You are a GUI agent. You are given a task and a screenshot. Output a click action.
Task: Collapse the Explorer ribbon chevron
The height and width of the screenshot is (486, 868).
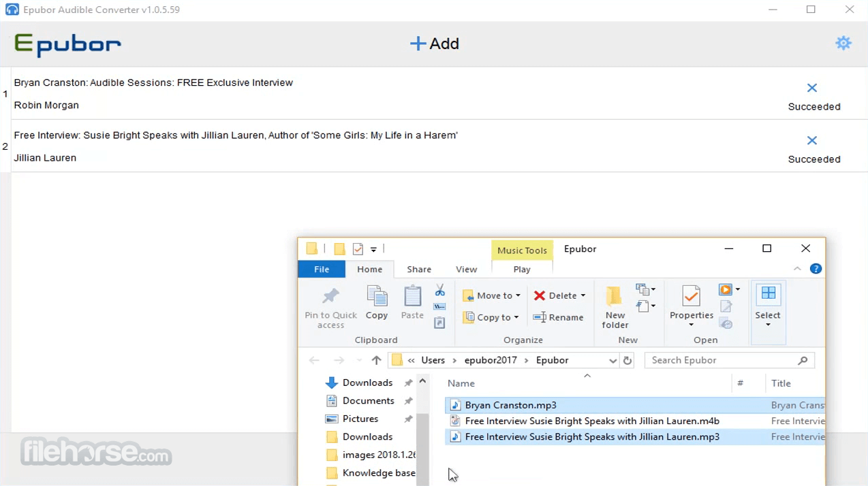(797, 269)
